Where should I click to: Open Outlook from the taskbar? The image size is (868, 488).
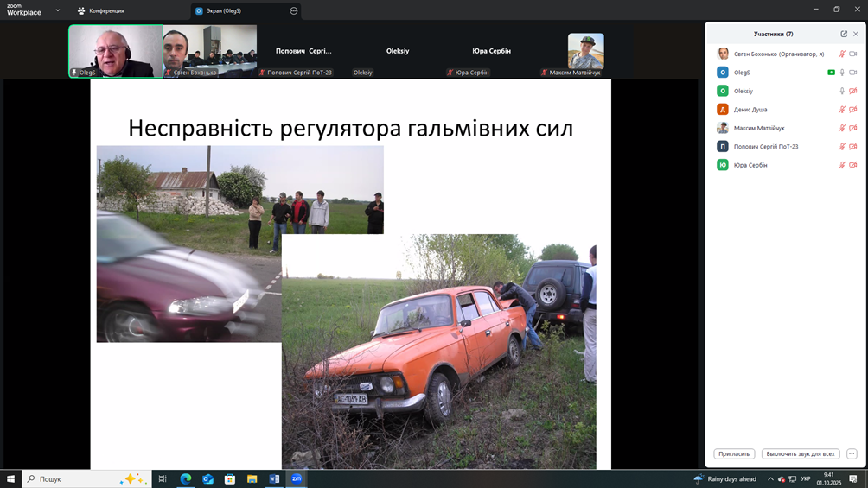pyautogui.click(x=208, y=478)
